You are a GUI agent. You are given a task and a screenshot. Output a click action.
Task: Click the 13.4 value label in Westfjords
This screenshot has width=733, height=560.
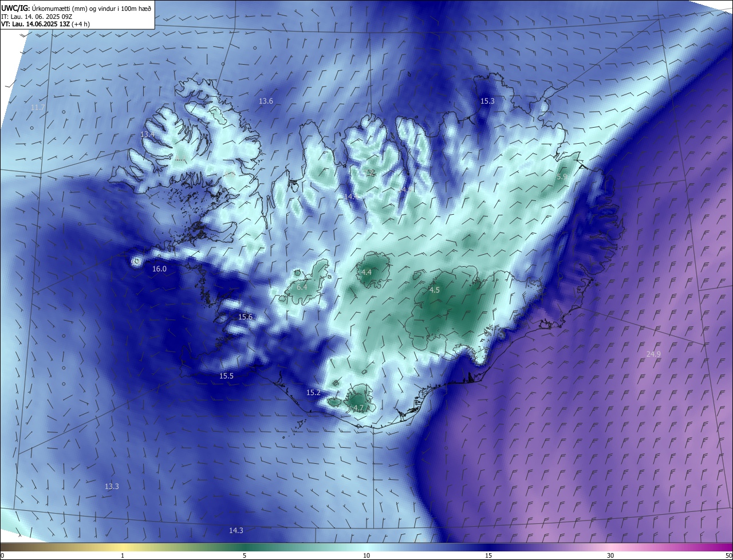pyautogui.click(x=148, y=135)
